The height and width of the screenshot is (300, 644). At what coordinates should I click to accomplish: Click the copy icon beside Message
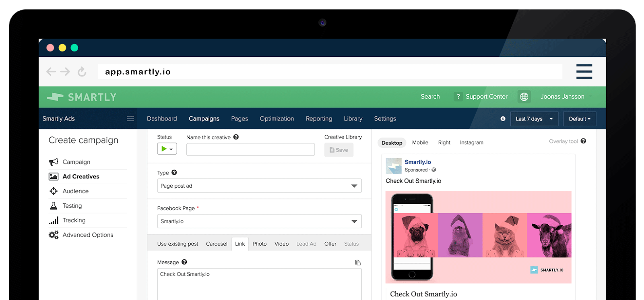357,263
